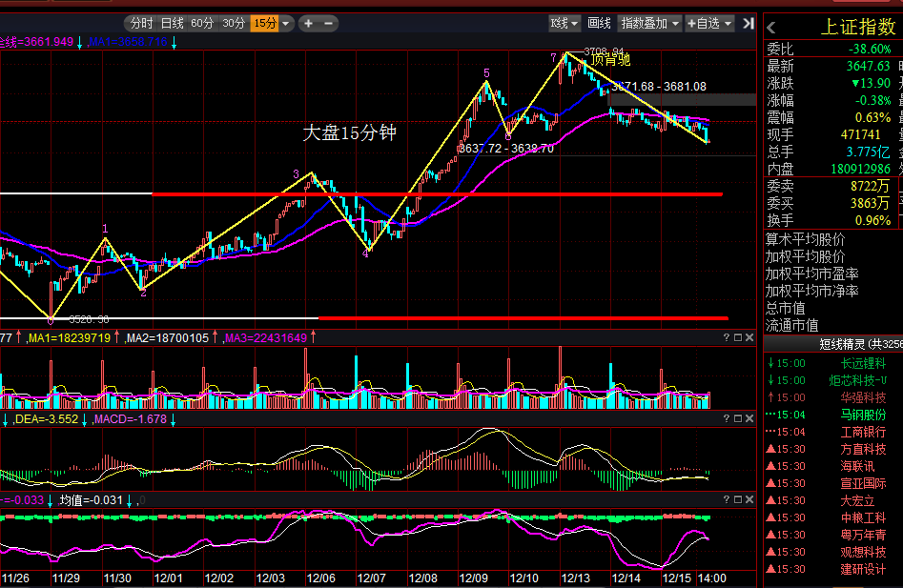Open 工商银行 in the 短线精灵 list
The width and height of the screenshot is (903, 588).
tap(863, 432)
